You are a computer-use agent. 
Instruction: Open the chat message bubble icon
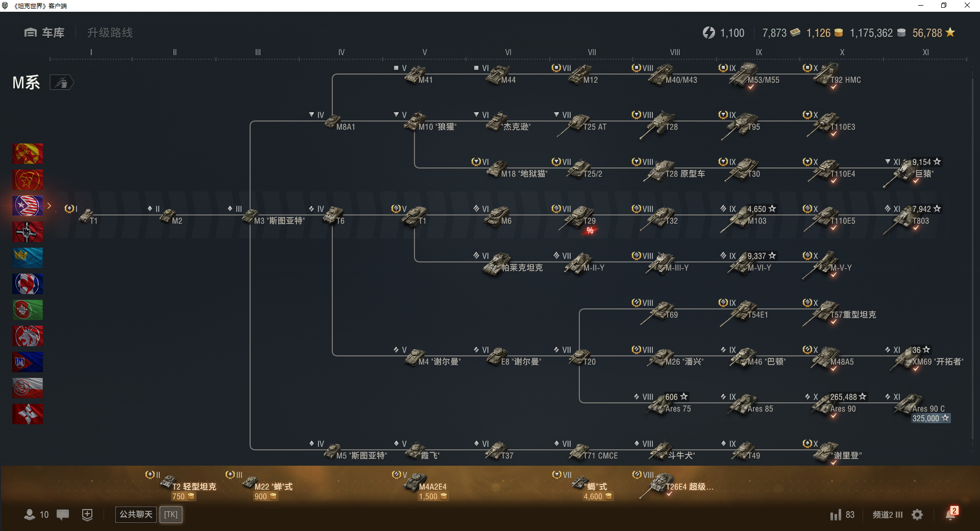[x=63, y=515]
